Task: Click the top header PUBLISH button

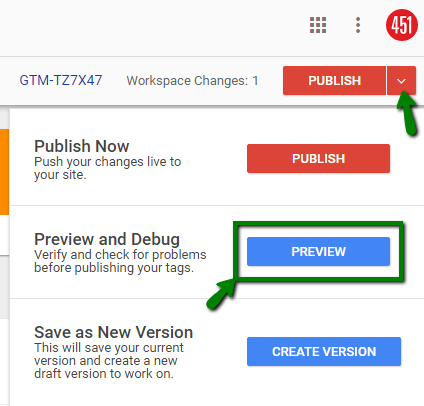Action: point(334,81)
